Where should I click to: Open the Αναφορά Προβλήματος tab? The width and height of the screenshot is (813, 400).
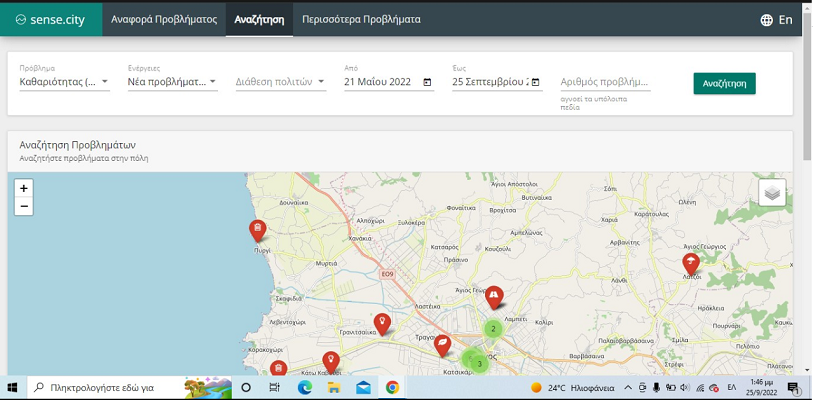[x=164, y=19]
